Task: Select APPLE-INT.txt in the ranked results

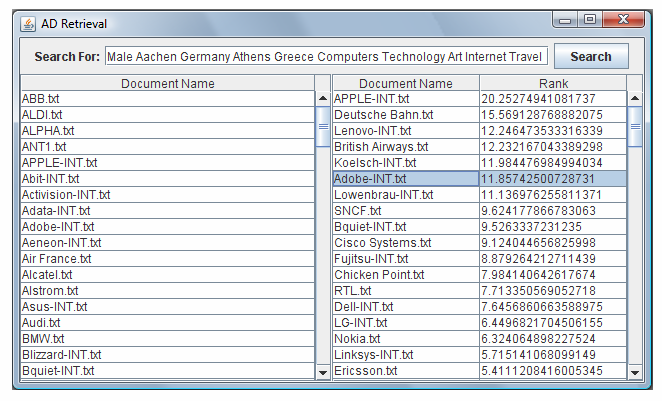Action: [x=406, y=99]
